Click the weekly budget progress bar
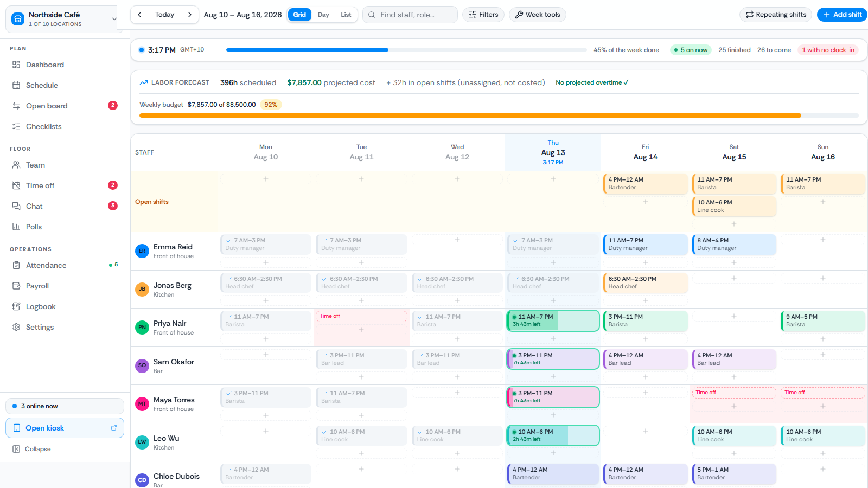The height and width of the screenshot is (488, 868). pyautogui.click(x=499, y=115)
